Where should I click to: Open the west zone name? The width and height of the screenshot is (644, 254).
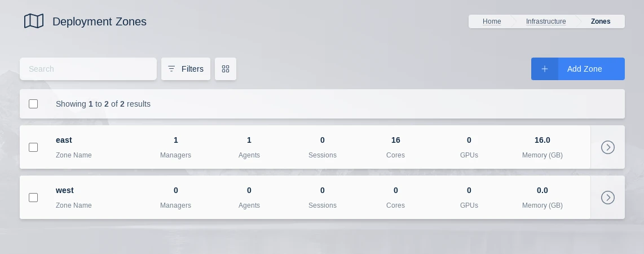[x=65, y=190]
